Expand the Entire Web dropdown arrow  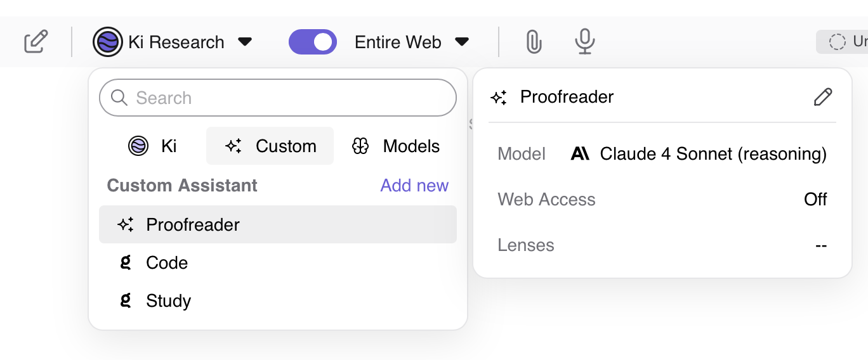[462, 42]
